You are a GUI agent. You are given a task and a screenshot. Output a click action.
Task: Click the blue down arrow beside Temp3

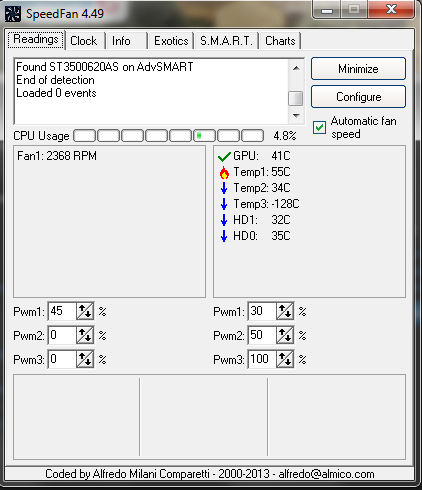pyautogui.click(x=224, y=204)
